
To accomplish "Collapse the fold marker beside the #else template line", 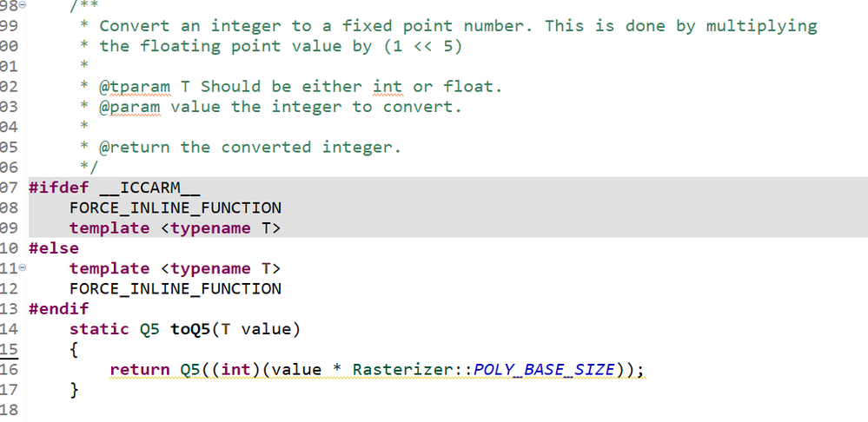I will coord(23,268).
